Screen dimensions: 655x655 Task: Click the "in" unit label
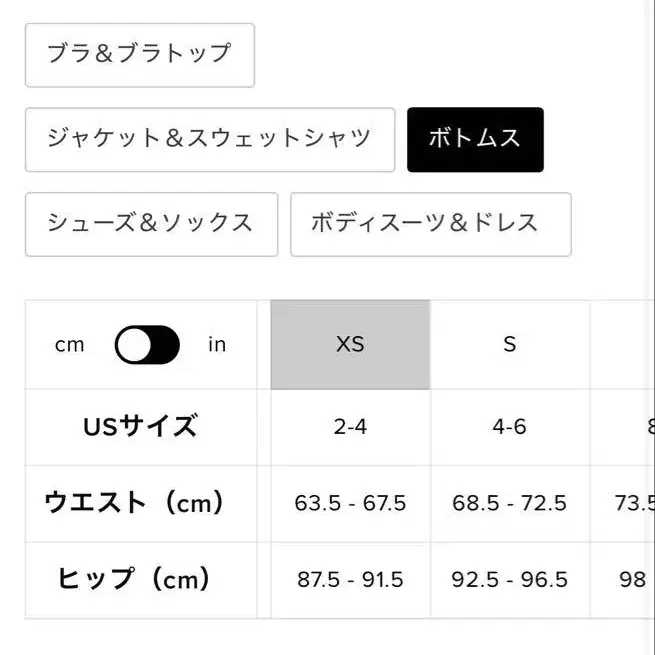coord(217,345)
